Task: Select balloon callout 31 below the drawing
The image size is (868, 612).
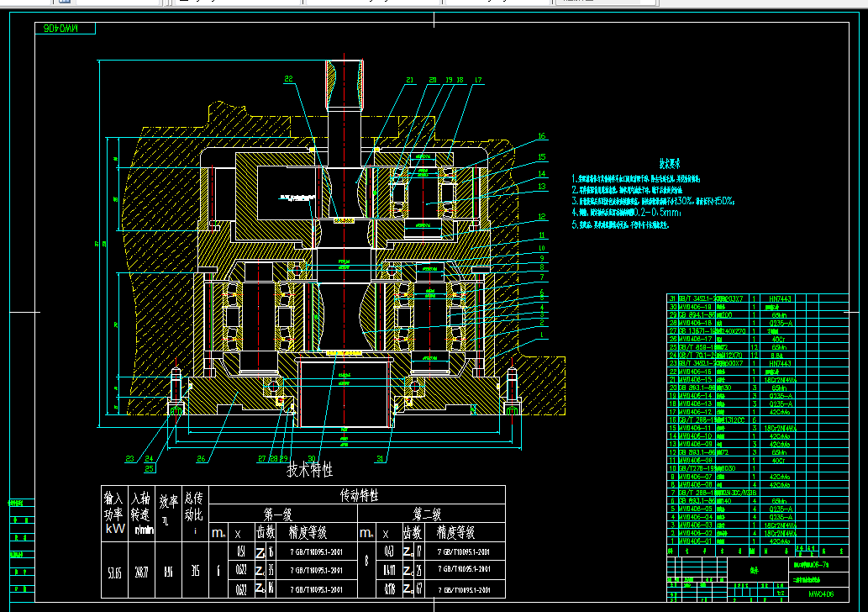Action: click(381, 459)
